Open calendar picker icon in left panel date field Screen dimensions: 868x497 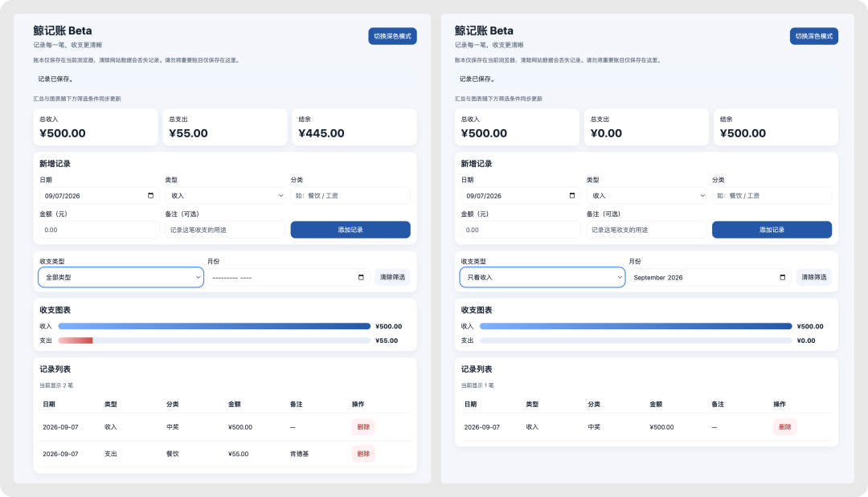pos(150,196)
